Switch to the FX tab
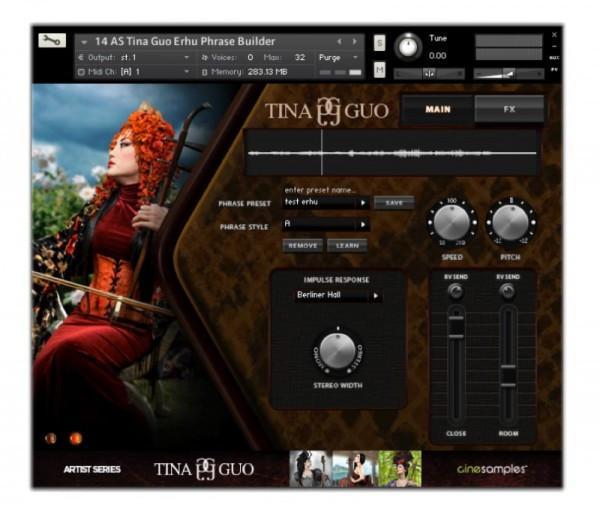The width and height of the screenshot is (600, 520). [509, 109]
